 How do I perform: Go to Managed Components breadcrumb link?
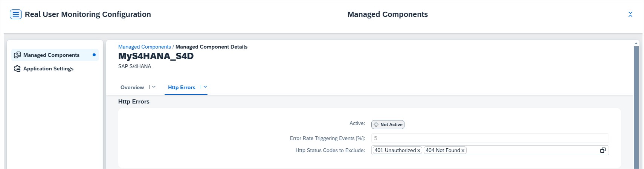(144, 47)
